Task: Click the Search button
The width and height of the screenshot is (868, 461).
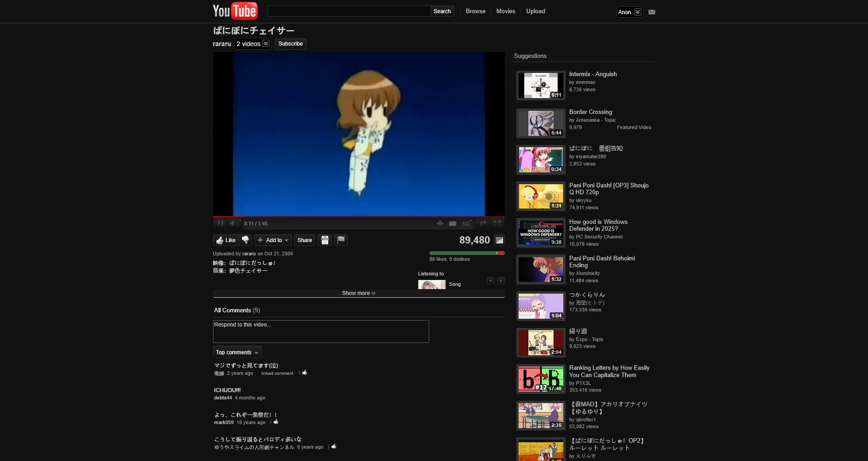Action: click(442, 11)
